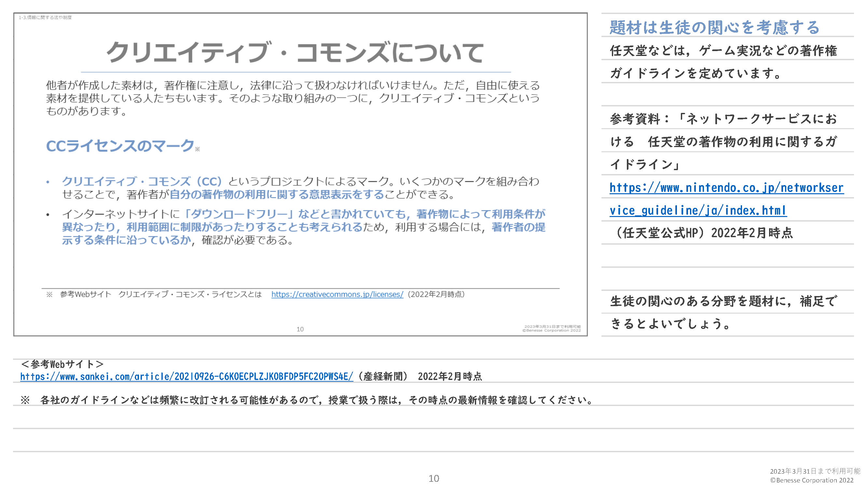Click the ＜参考Webサイト＞ label
Screen dimensions: 868x488
point(62,364)
